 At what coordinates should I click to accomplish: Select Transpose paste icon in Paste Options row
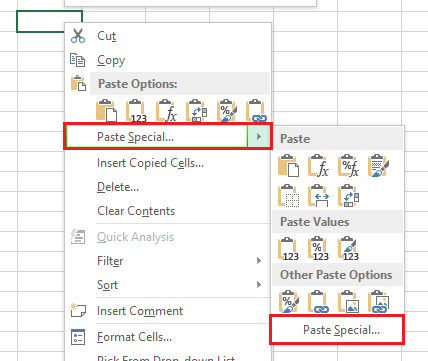pos(196,111)
